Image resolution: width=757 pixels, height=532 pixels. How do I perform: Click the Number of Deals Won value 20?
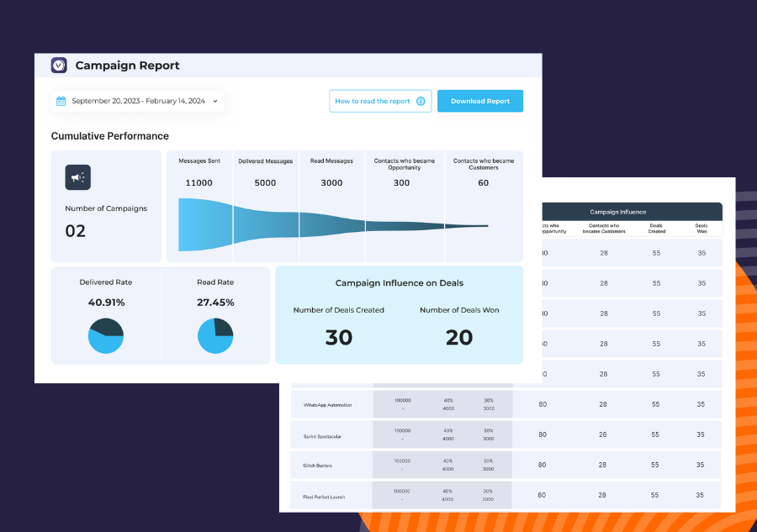point(459,337)
